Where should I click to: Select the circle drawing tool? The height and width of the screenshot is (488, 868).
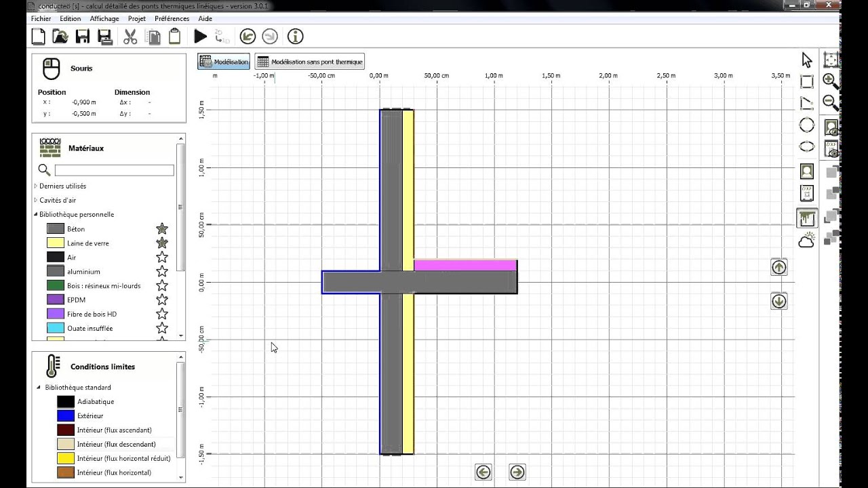click(806, 125)
